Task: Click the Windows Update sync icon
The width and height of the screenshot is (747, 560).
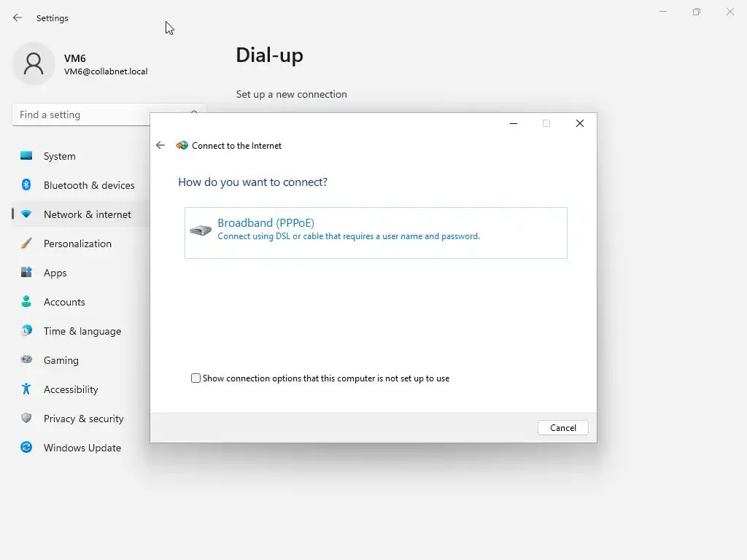Action: tap(26, 447)
